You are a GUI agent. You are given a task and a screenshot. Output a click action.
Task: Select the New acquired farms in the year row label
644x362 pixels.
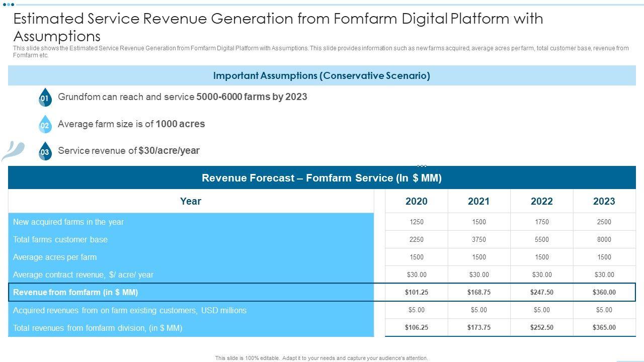coord(68,222)
